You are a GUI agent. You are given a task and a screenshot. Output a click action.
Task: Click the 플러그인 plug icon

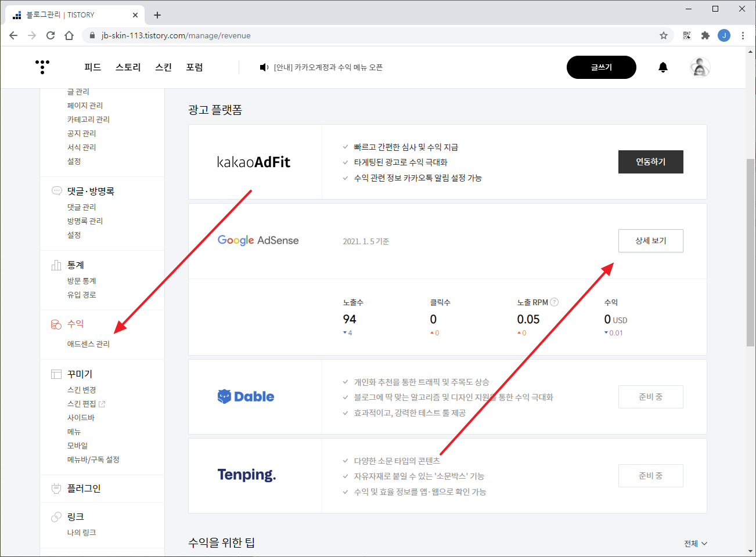click(56, 489)
